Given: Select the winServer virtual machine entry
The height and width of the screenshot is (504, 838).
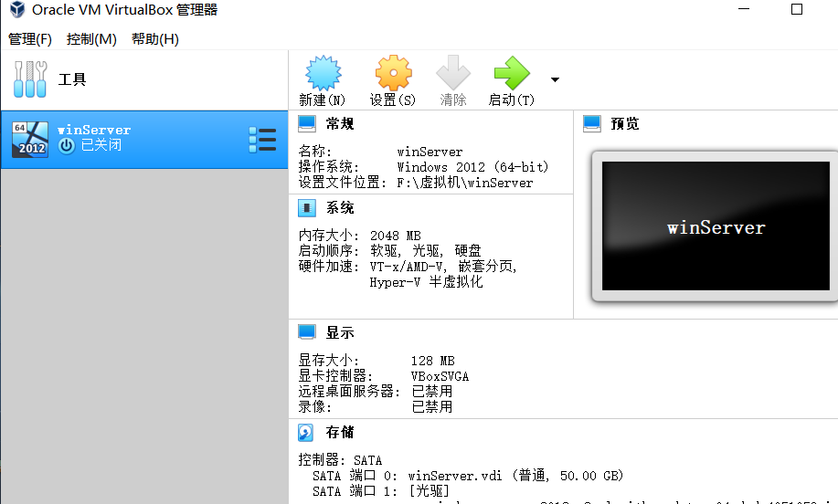Looking at the screenshot, I should (144, 140).
